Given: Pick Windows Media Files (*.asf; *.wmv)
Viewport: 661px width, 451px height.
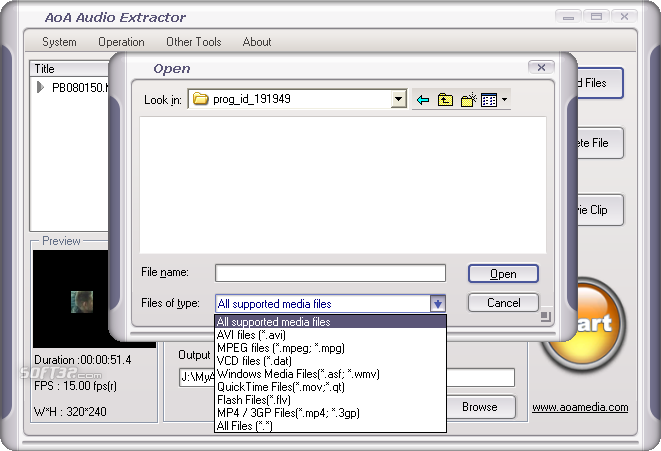Looking at the screenshot, I should coord(330,374).
